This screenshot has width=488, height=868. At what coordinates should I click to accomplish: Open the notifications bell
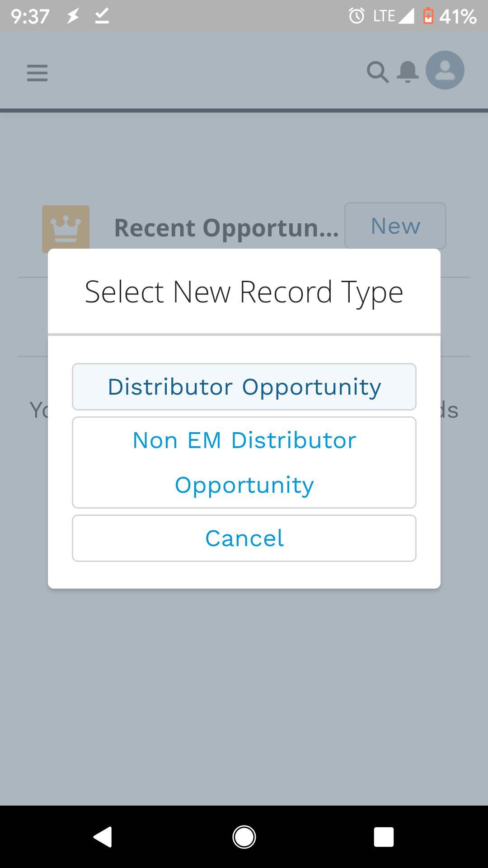point(407,72)
